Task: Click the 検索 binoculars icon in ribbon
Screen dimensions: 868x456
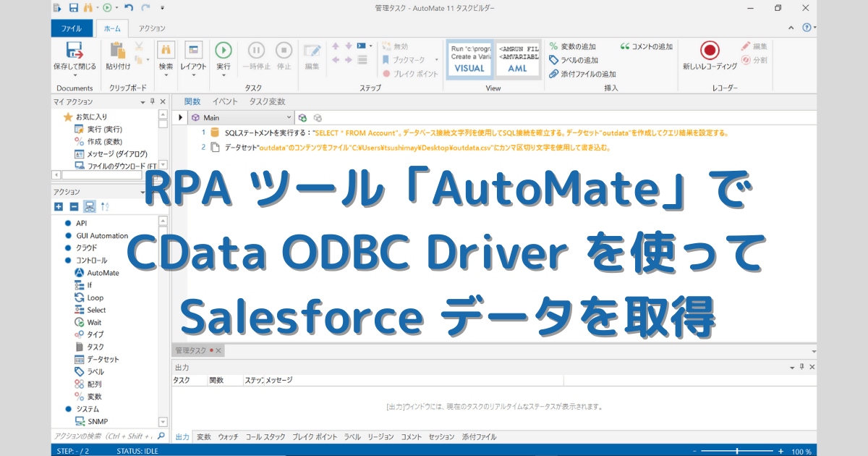Action: point(166,49)
